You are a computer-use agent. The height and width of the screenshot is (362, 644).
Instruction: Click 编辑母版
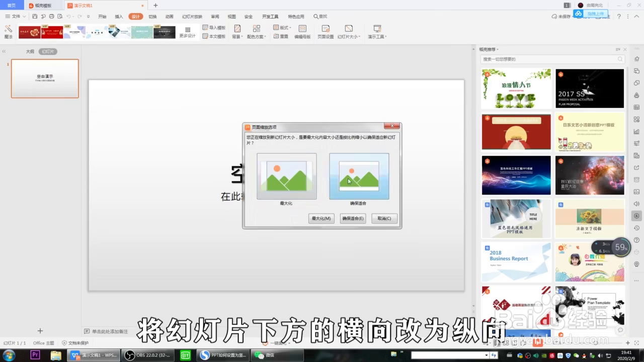[x=302, y=32]
